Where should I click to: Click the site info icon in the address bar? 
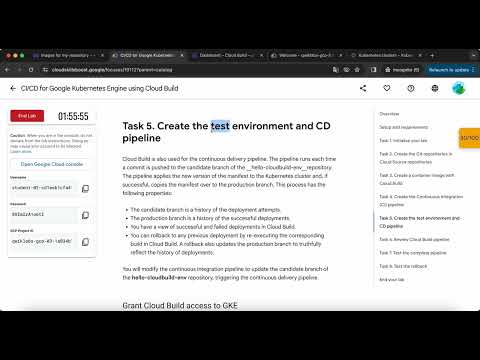45,70
